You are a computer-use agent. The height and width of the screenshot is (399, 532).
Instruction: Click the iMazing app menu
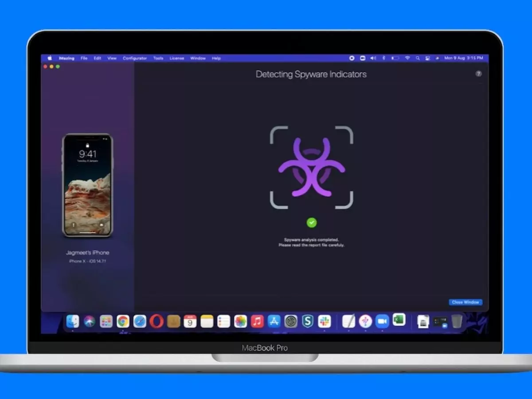66,59
